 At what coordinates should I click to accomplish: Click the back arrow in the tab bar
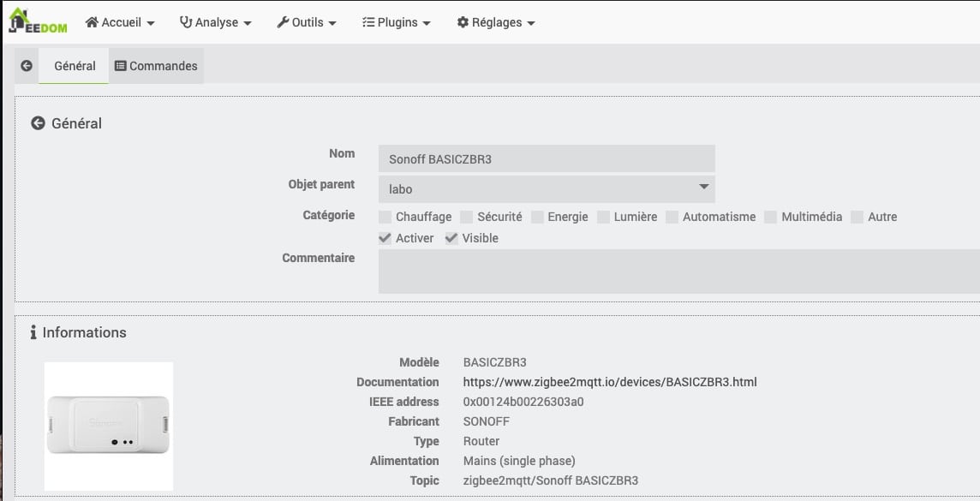point(27,66)
